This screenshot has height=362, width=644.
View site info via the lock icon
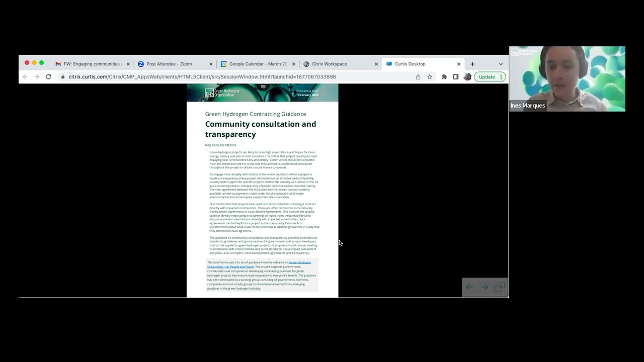(x=62, y=77)
